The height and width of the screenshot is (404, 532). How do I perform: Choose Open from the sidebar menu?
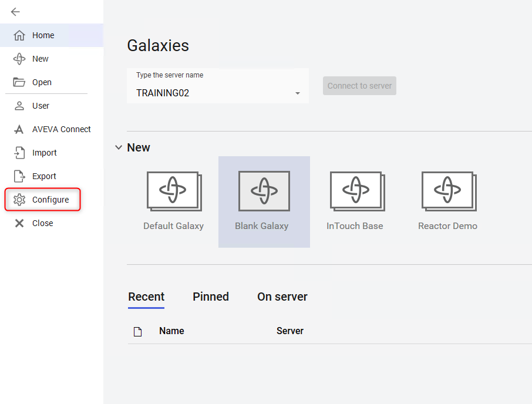52,82
